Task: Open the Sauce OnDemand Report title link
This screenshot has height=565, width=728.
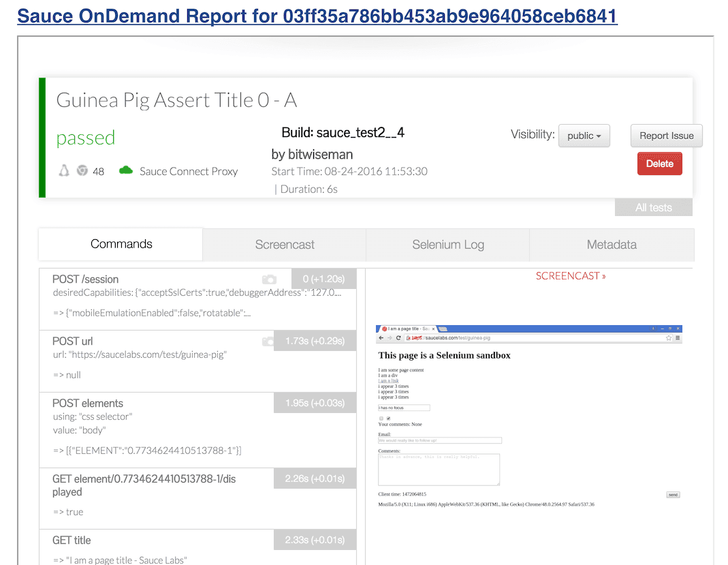Action: click(317, 16)
